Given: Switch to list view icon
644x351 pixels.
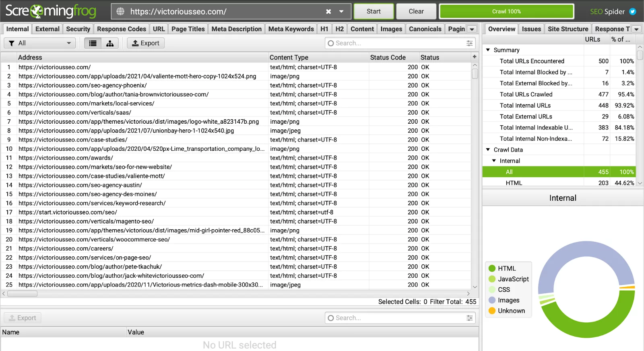Looking at the screenshot, I should click(93, 43).
